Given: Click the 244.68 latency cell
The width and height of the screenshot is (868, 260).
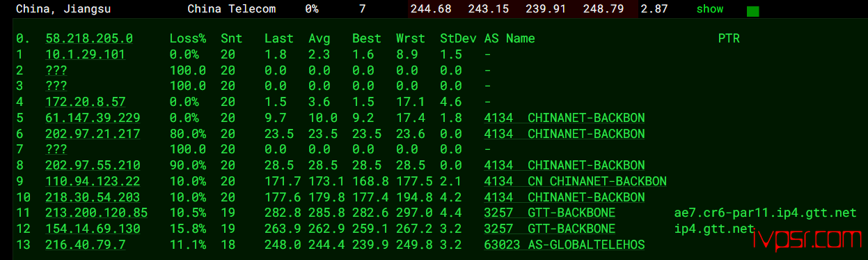Looking at the screenshot, I should pyautogui.click(x=431, y=9).
